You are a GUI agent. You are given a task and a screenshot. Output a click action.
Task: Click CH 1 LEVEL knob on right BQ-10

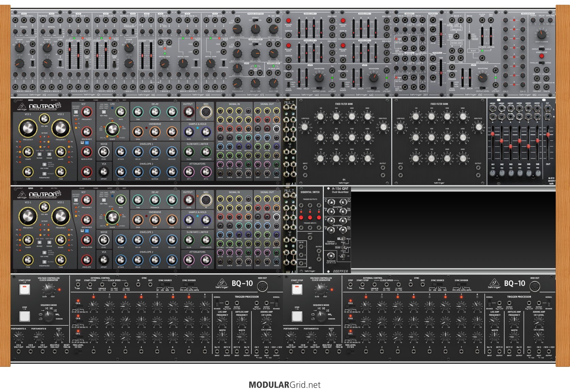(539, 322)
